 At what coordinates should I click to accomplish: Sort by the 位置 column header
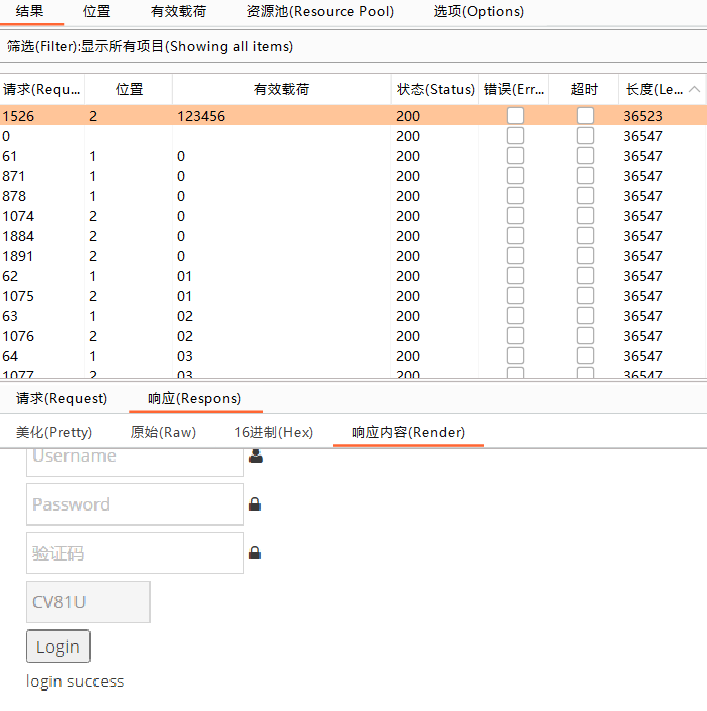coord(129,89)
